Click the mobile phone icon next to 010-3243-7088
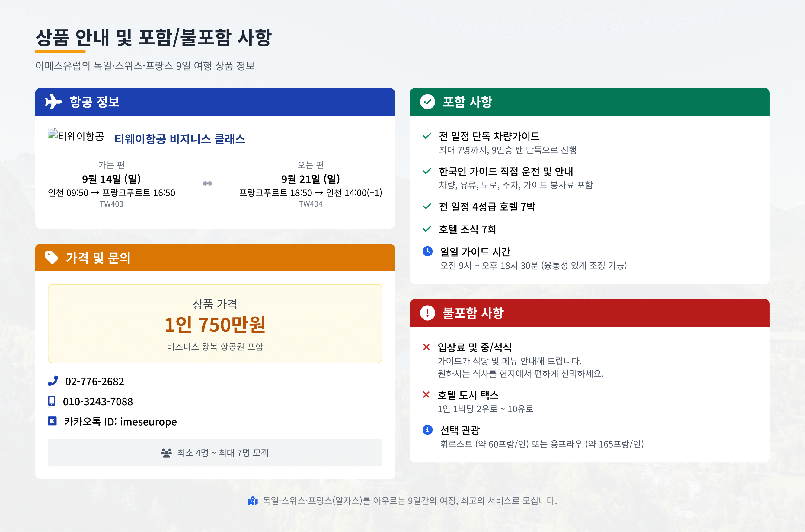Screen dimensions: 805x532 [52, 401]
